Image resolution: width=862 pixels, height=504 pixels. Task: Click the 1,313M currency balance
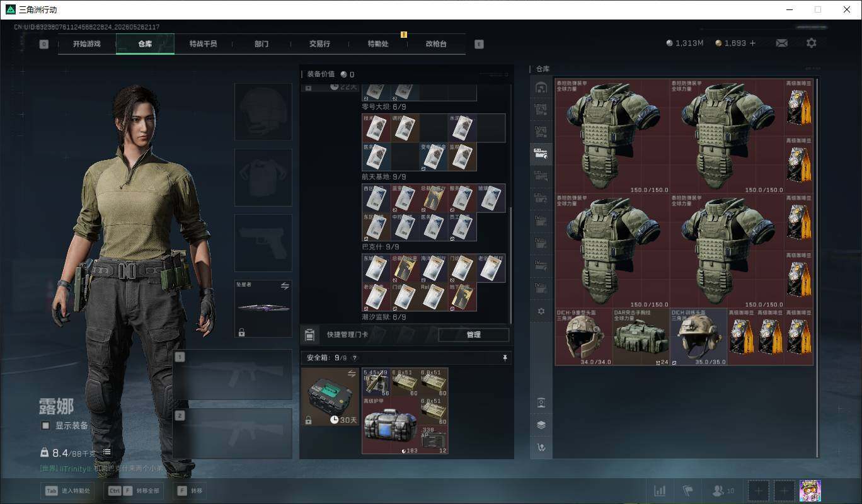(685, 43)
